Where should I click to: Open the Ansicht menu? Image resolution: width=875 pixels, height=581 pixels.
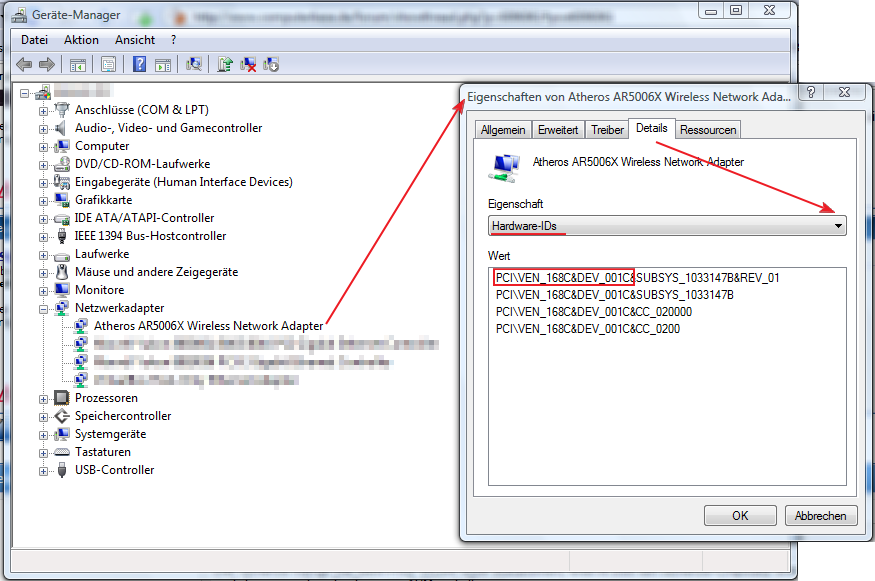pos(135,40)
